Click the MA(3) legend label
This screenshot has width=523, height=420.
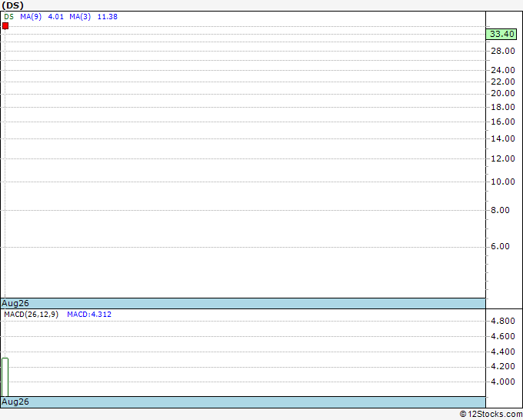point(80,17)
